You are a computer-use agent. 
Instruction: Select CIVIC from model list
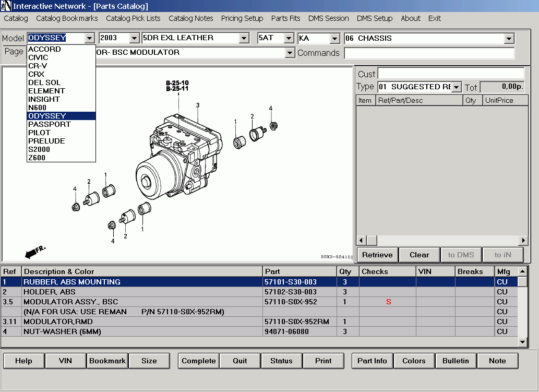pyautogui.click(x=61, y=57)
